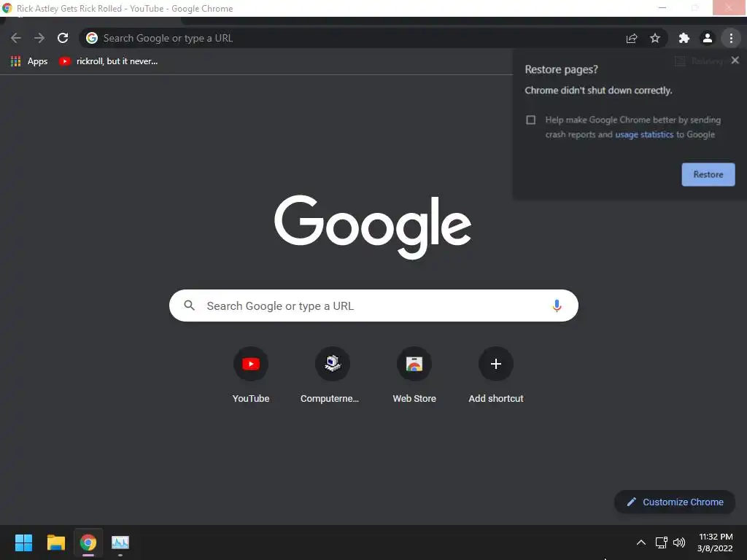Start voice search with microphone icon
The width and height of the screenshot is (747, 560).
557,306
